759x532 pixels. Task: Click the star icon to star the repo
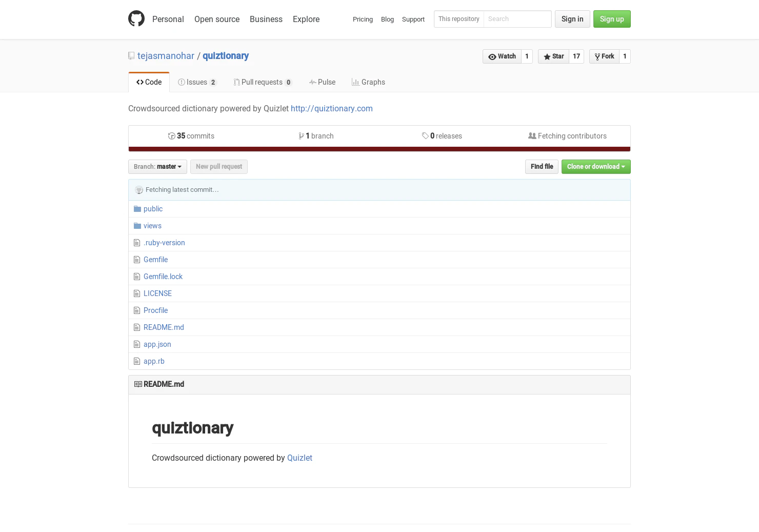547,56
